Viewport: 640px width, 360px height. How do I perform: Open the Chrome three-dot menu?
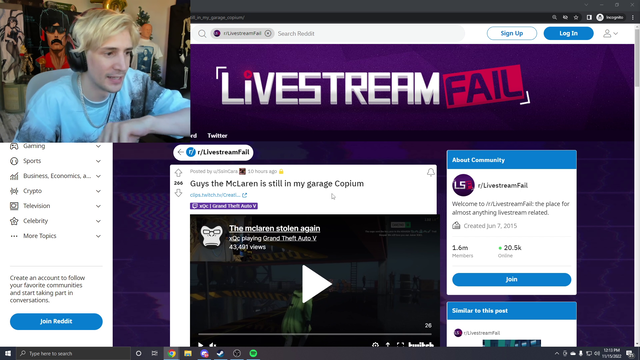[x=633, y=18]
